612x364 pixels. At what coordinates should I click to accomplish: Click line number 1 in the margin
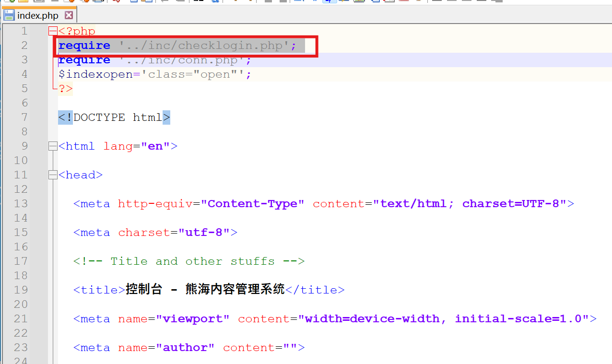pyautogui.click(x=24, y=31)
